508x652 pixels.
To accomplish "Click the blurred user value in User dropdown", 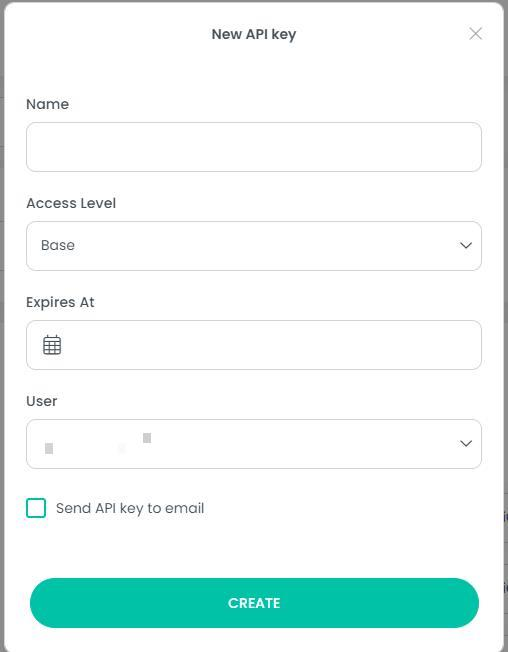I will pyautogui.click(x=98, y=444).
